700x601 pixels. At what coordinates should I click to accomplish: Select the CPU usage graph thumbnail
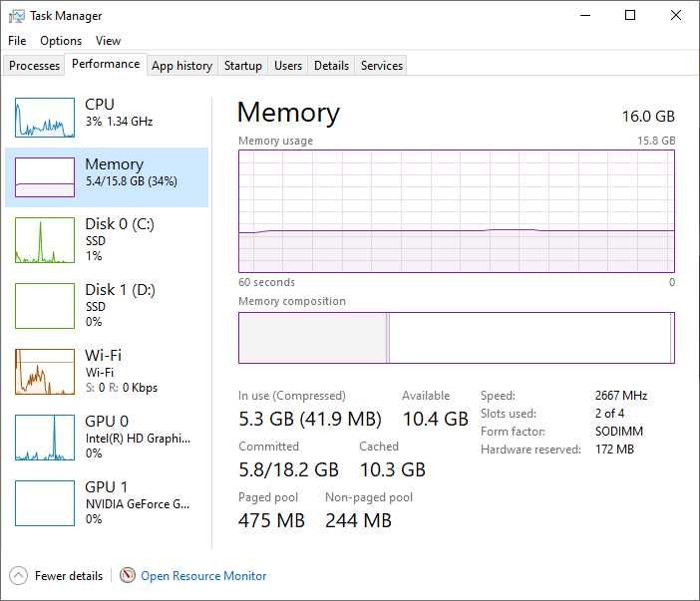point(45,118)
